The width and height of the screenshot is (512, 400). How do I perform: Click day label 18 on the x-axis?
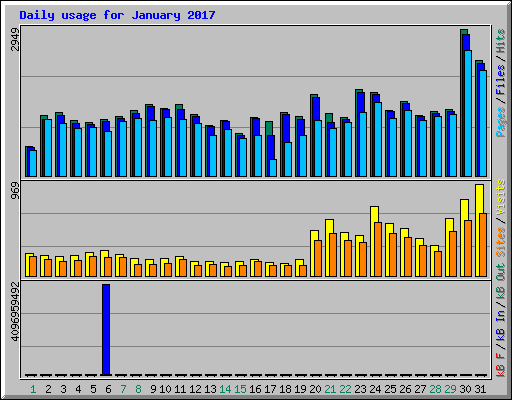(285, 389)
